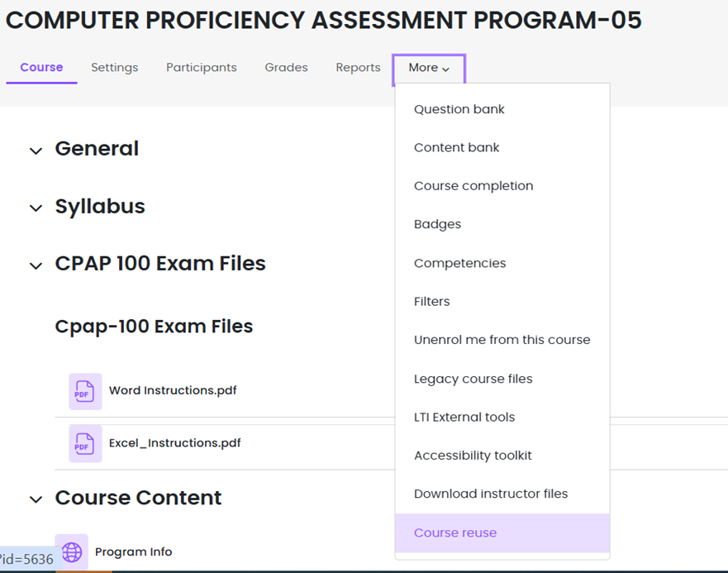Image resolution: width=728 pixels, height=573 pixels.
Task: Open the Reports tab
Action: tap(358, 68)
